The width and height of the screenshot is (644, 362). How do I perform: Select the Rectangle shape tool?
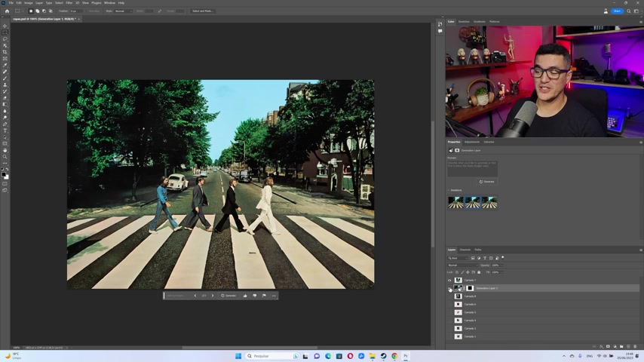click(5, 144)
